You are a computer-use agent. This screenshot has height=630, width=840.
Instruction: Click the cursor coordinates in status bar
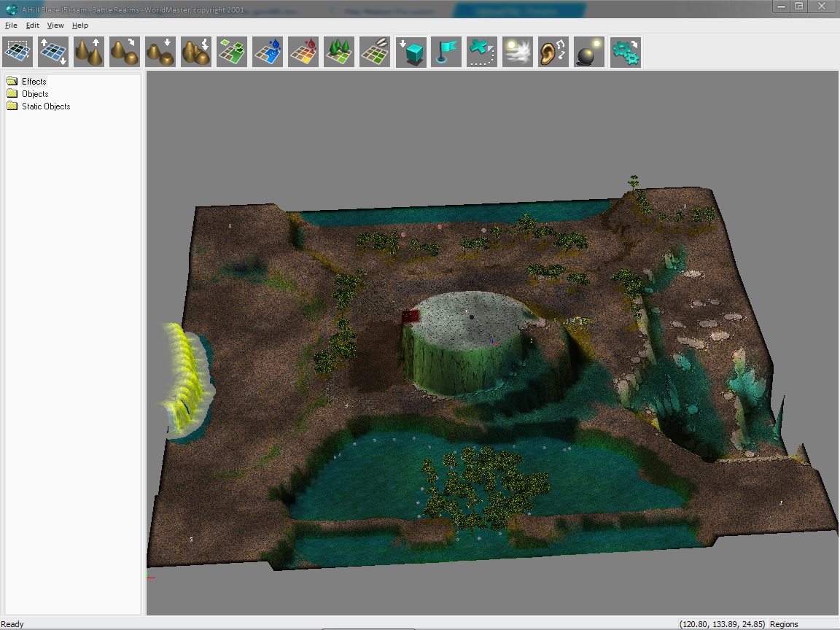(x=722, y=624)
